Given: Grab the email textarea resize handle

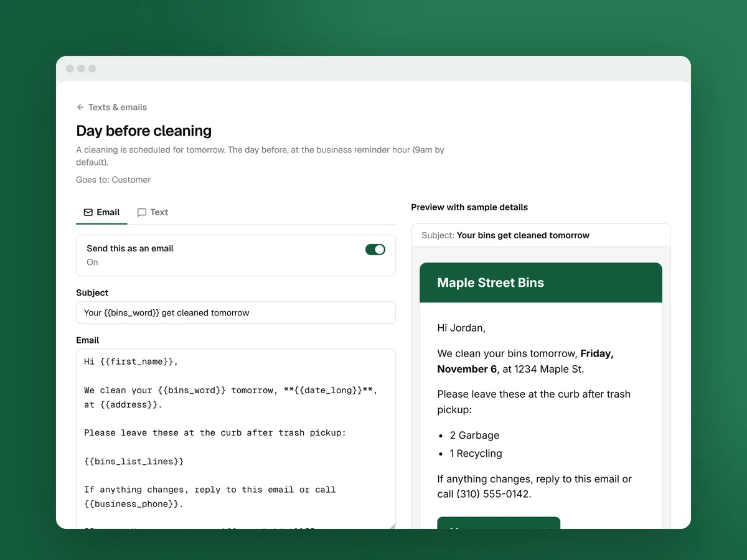Looking at the screenshot, I should (x=392, y=526).
